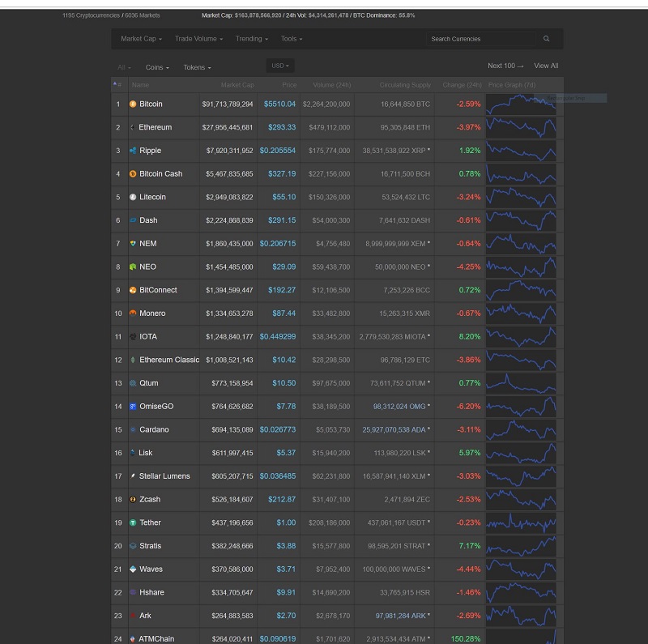Click the NEM logo icon
This screenshot has width=648, height=644.
(x=133, y=244)
